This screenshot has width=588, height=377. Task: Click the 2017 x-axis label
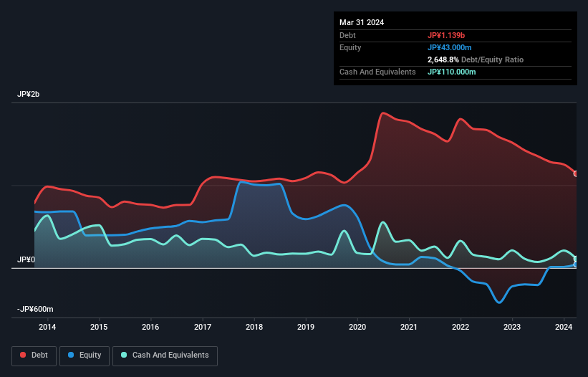(x=203, y=327)
